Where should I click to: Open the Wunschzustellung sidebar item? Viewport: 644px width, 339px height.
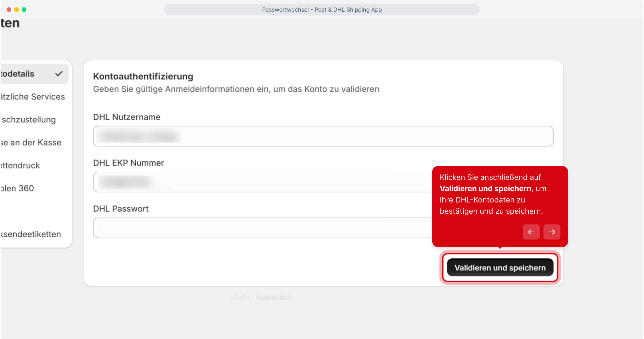click(x=28, y=120)
